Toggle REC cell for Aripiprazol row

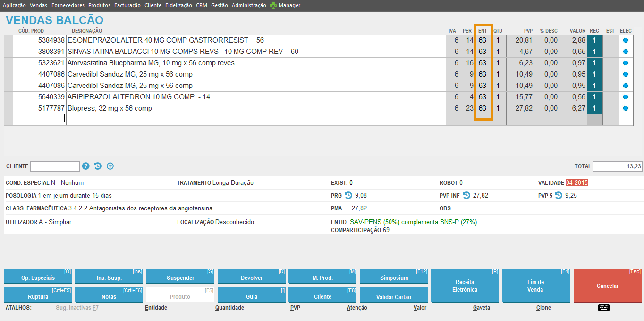click(594, 97)
